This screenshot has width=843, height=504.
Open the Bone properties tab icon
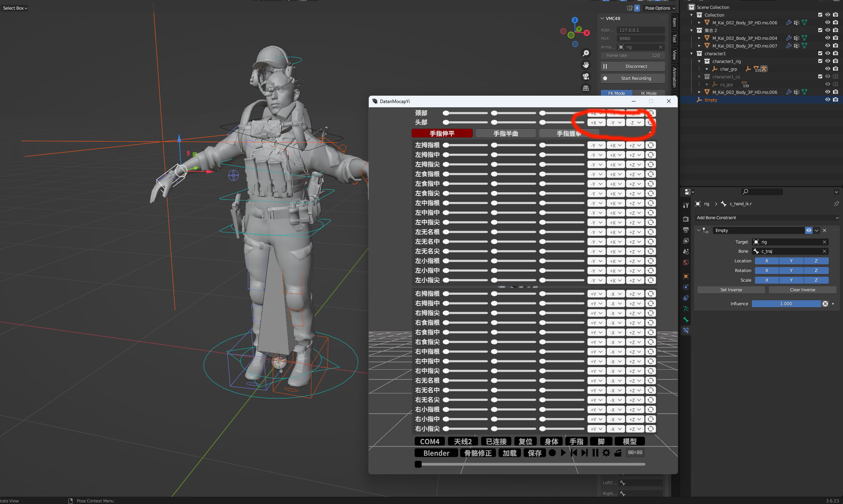[x=686, y=320]
